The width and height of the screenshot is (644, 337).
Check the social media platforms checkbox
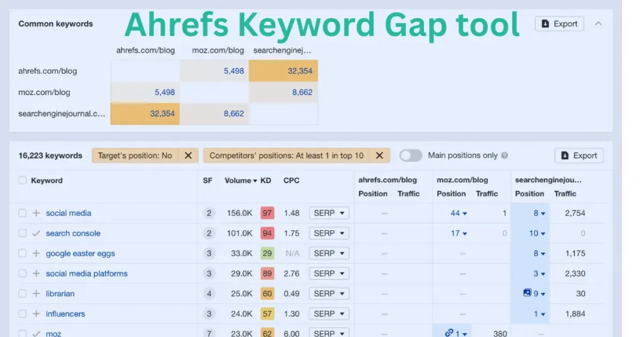pyautogui.click(x=22, y=273)
